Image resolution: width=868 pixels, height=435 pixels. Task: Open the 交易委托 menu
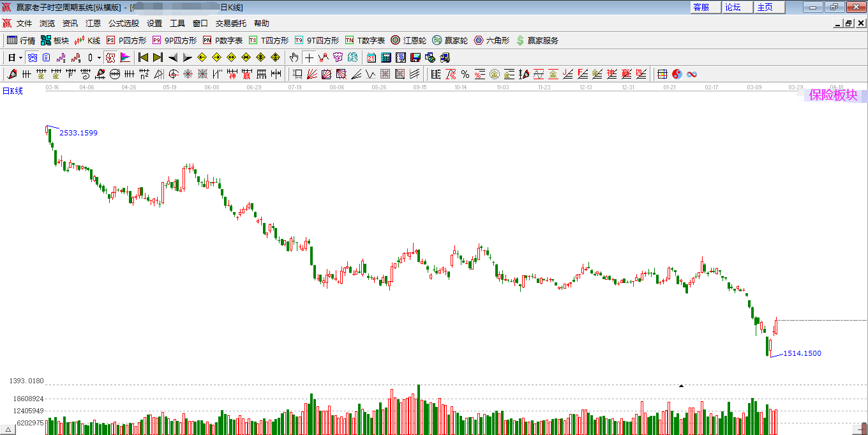pyautogui.click(x=230, y=23)
